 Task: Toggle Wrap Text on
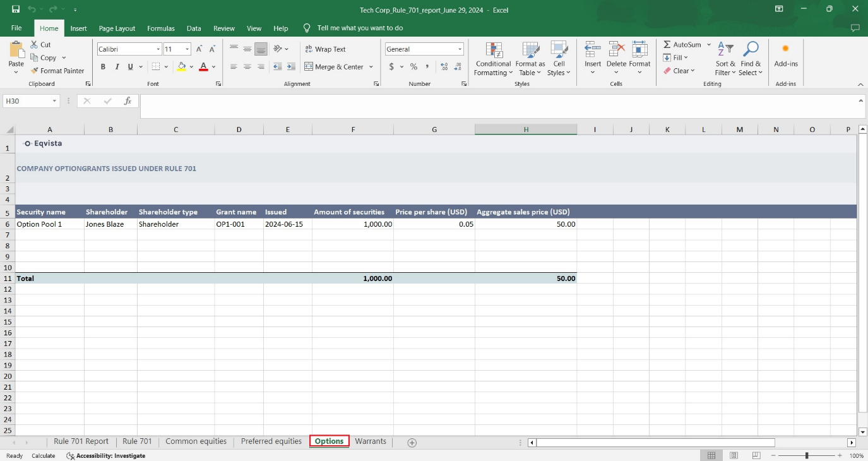pyautogui.click(x=325, y=49)
